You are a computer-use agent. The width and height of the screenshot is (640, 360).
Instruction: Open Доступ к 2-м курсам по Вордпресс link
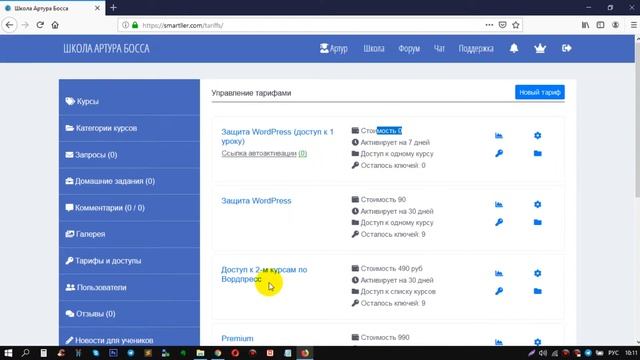pos(264,274)
